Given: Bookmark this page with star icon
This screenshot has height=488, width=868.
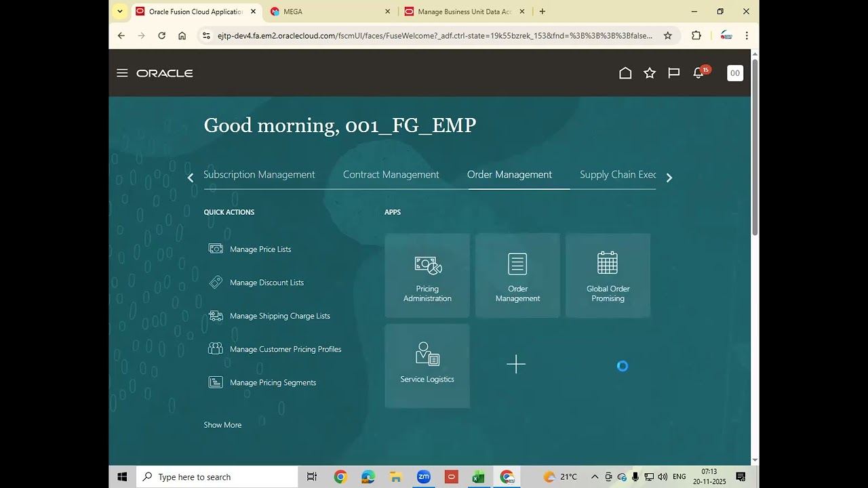Looking at the screenshot, I should click(668, 36).
